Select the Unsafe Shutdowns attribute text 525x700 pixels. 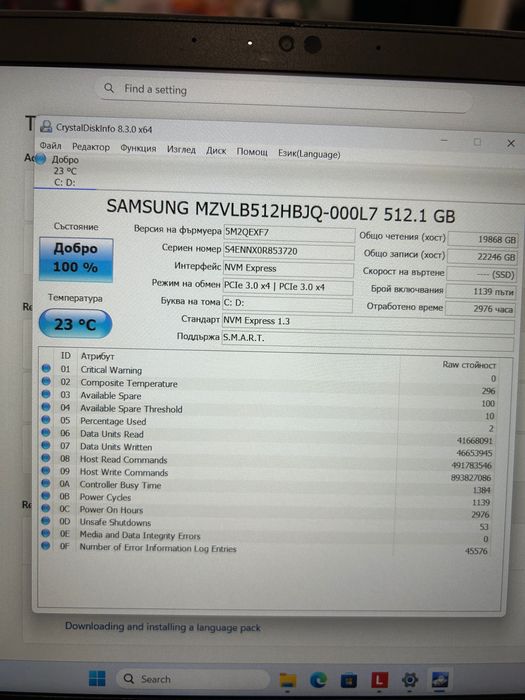click(115, 522)
